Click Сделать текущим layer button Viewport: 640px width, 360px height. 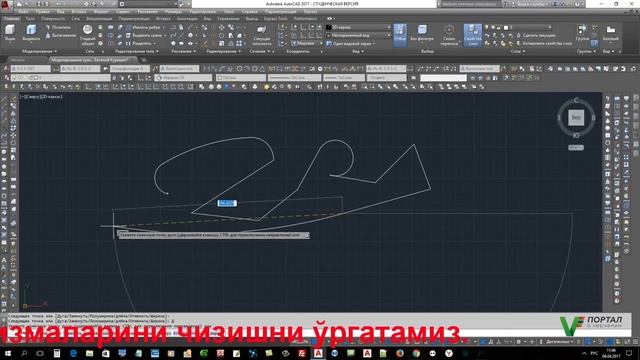(x=535, y=36)
